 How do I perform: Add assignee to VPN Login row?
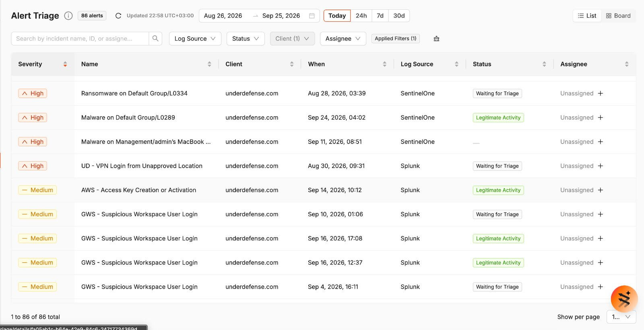coord(601,166)
